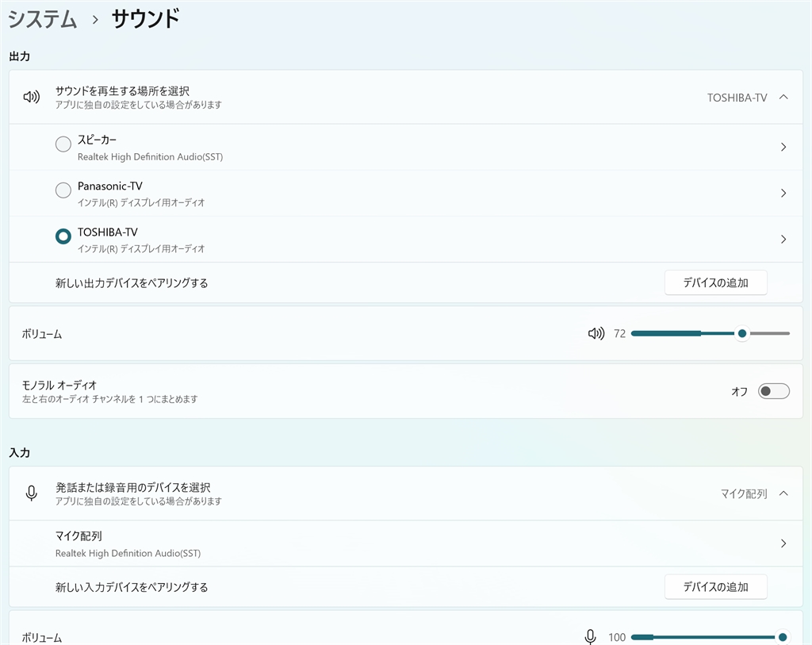Click the 新しい入力デバイスをペアリングする text
This screenshot has height=645, width=812.
tap(132, 588)
